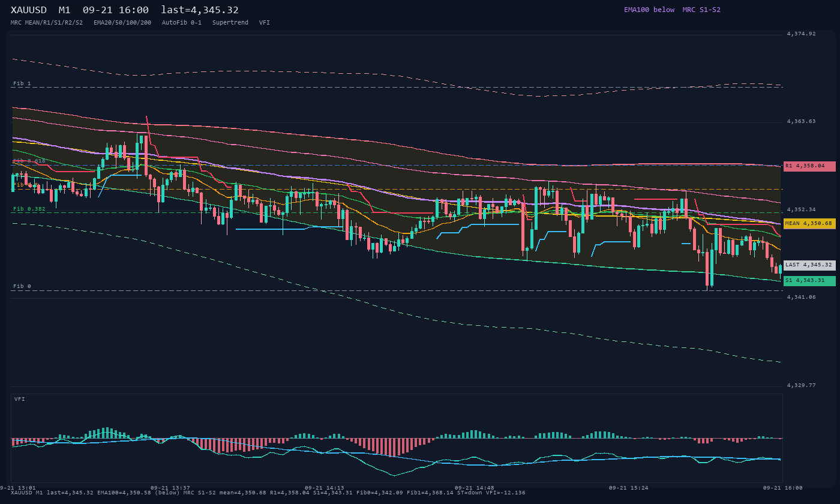The height and width of the screenshot is (504, 840).
Task: Select the '09-21 14:48' time axis label
Action: (x=475, y=488)
